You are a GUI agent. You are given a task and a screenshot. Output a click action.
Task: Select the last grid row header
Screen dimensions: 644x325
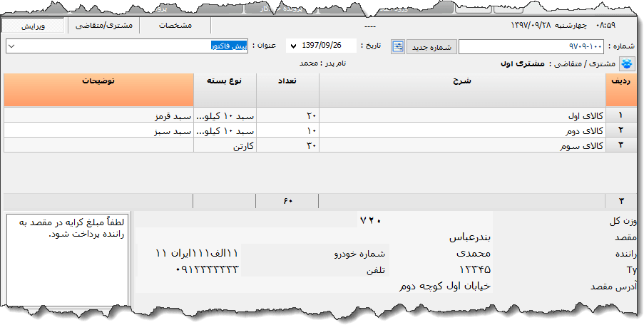coord(620,145)
